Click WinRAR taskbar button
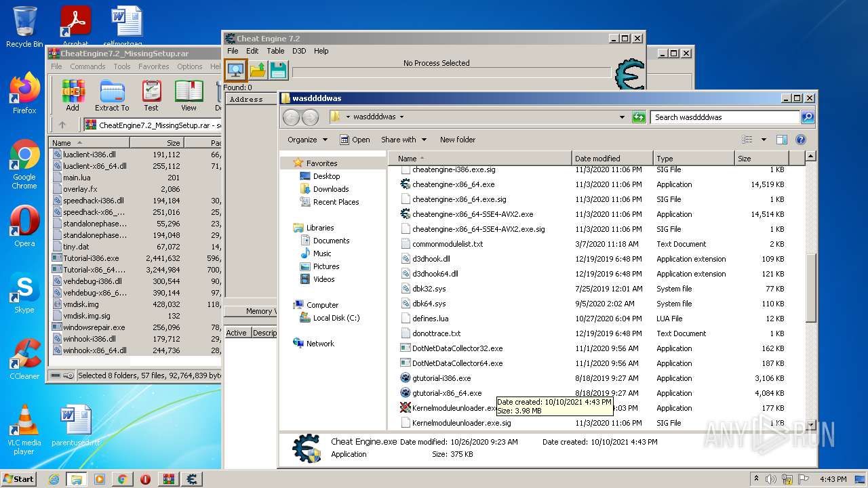Screen dimensions: 868x488 pos(169,479)
